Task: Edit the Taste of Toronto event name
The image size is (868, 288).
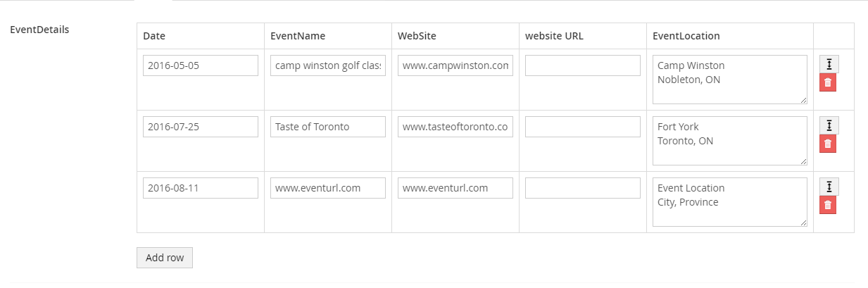Action: click(x=328, y=127)
